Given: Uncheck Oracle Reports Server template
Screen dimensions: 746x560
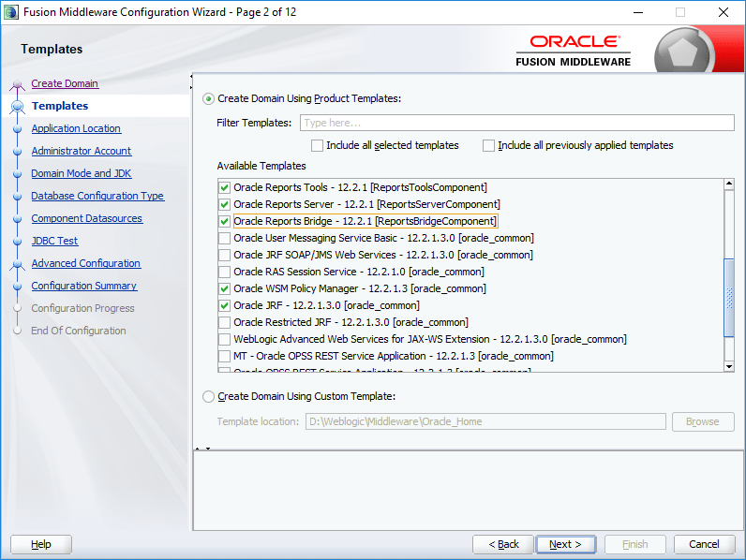Looking at the screenshot, I should click(x=225, y=204).
